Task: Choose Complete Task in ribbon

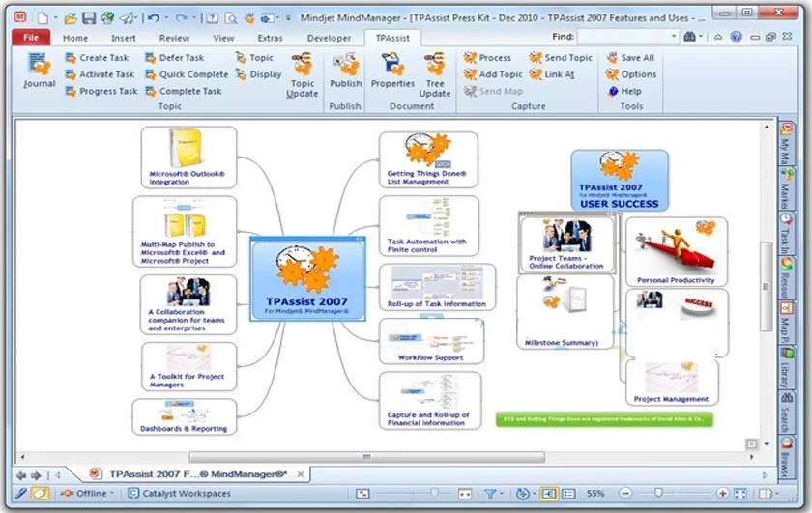Action: point(184,91)
